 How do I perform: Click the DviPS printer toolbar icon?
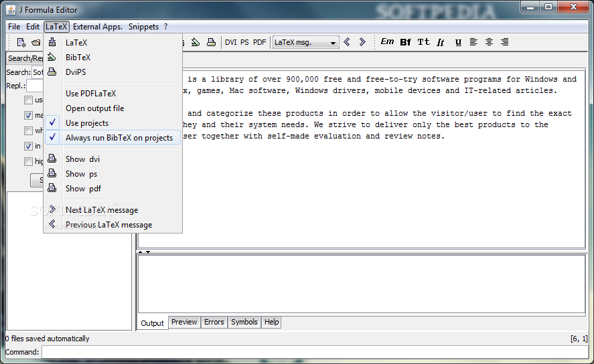pos(212,42)
